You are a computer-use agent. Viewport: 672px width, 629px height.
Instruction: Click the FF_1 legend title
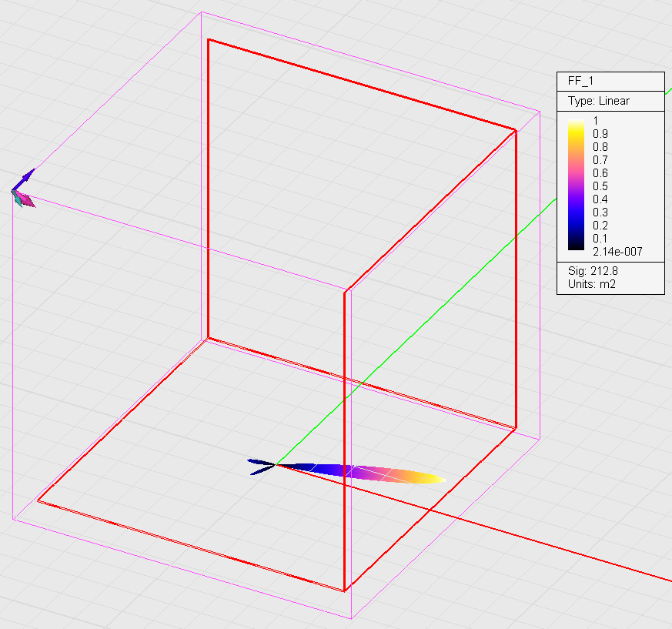pyautogui.click(x=581, y=81)
